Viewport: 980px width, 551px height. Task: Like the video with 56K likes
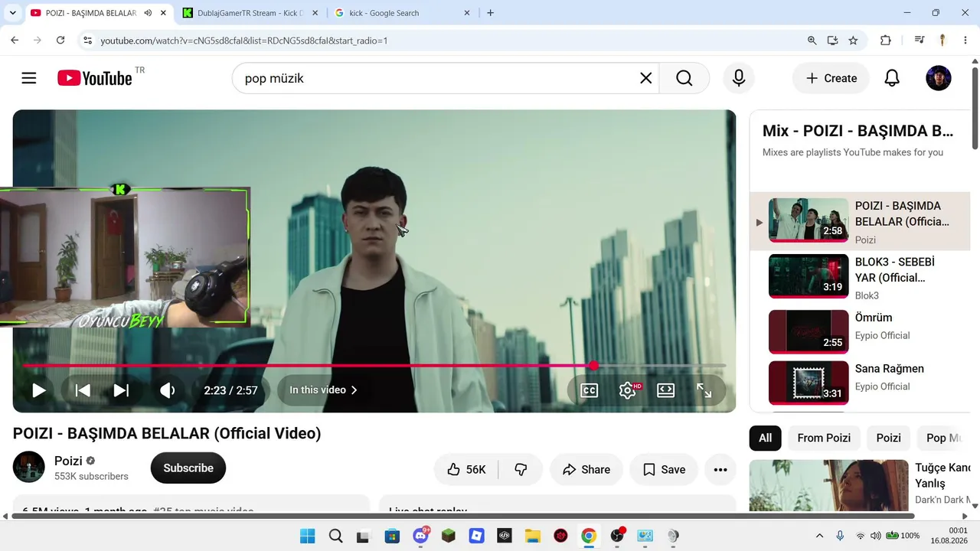[x=466, y=469]
